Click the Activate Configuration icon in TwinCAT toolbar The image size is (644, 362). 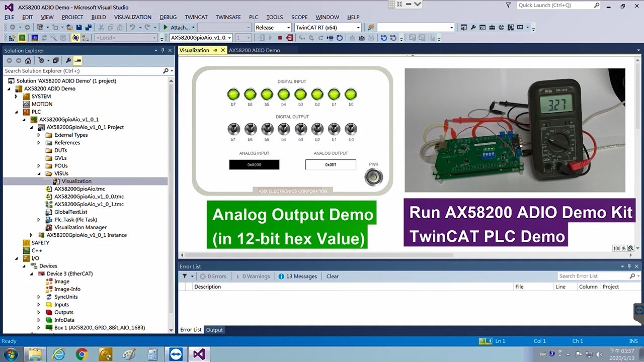point(12,38)
